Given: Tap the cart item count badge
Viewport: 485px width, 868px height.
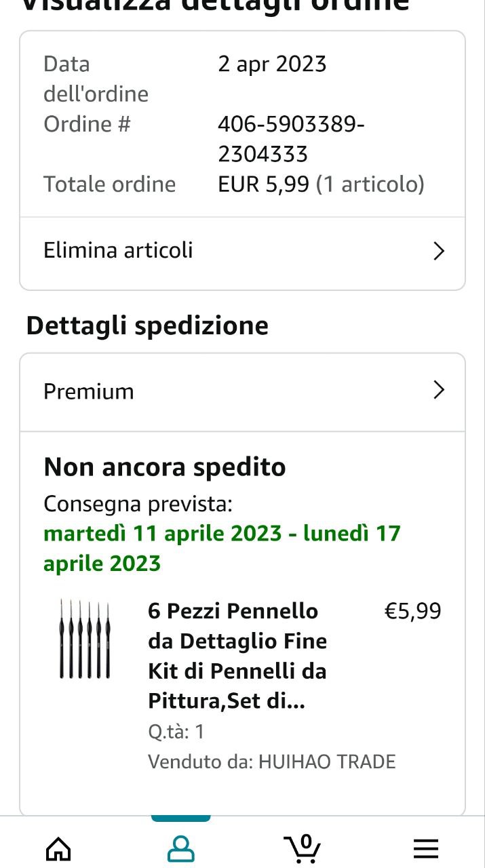Looking at the screenshot, I should click(305, 842).
